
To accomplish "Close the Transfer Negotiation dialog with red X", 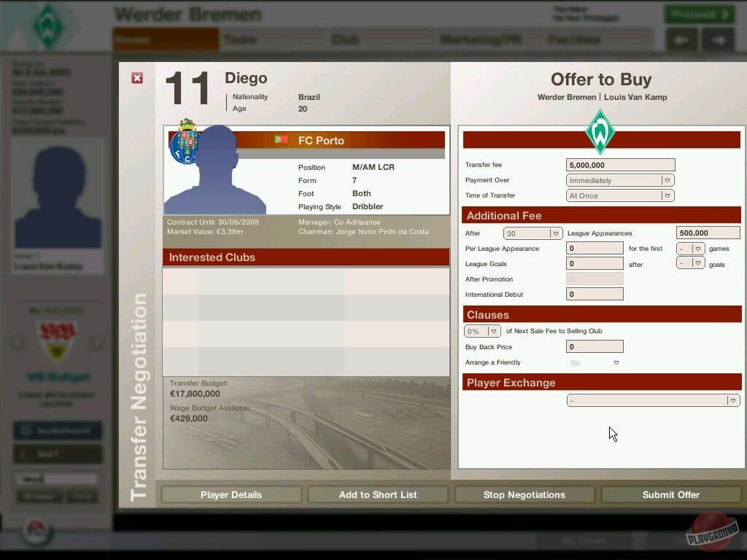I will 137,78.
